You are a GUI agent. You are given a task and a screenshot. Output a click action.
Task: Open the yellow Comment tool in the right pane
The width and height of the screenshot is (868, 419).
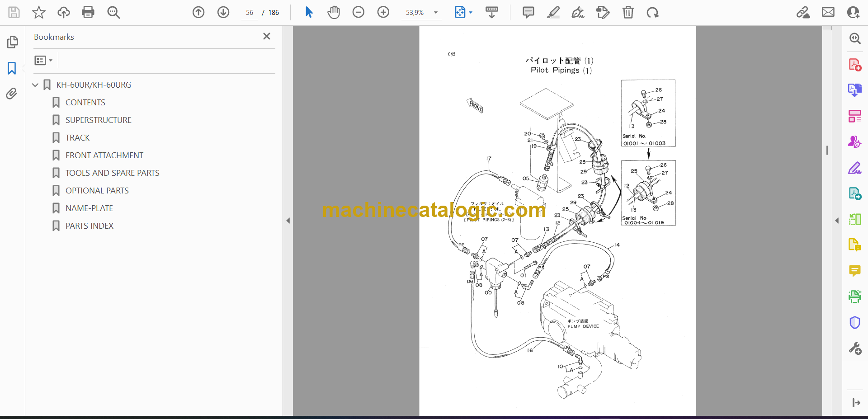point(854,271)
